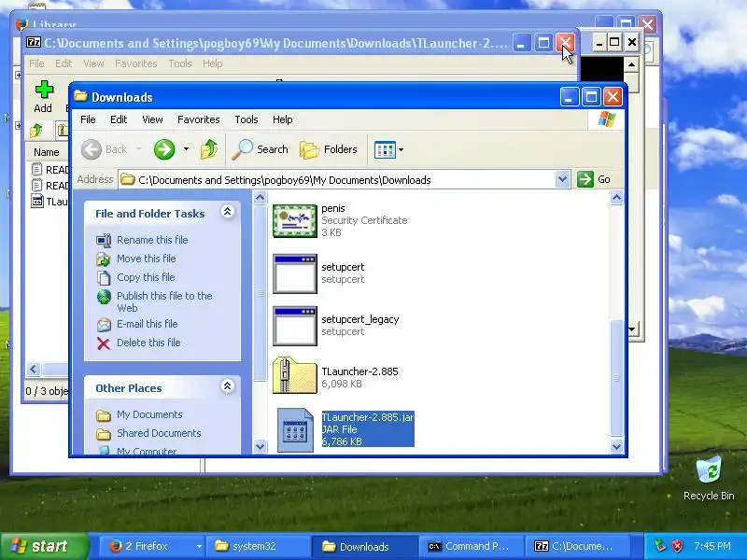
Task: Select the TLauncher-2.885 zip folder icon
Action: [295, 375]
